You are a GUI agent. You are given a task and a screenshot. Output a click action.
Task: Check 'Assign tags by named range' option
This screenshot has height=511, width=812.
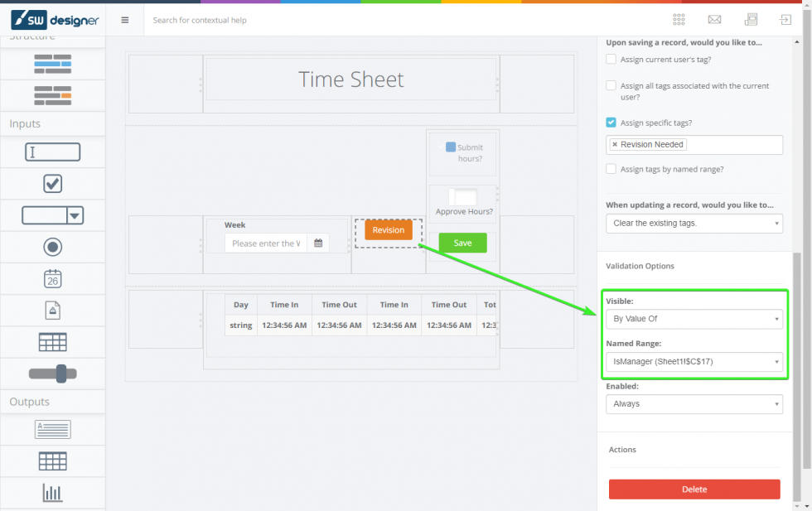point(611,169)
